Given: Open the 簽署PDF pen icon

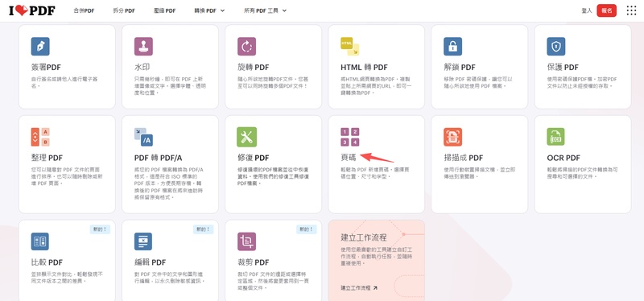Looking at the screenshot, I should click(x=40, y=47).
